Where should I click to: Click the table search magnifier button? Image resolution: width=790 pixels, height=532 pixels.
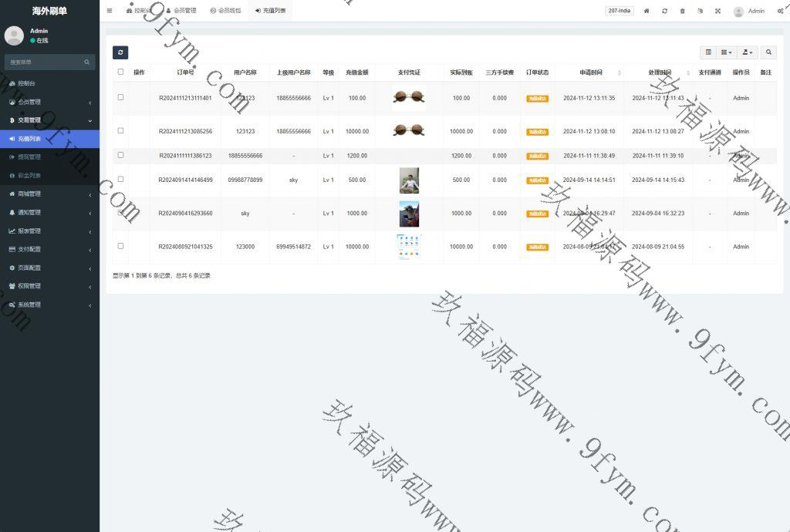pyautogui.click(x=768, y=52)
